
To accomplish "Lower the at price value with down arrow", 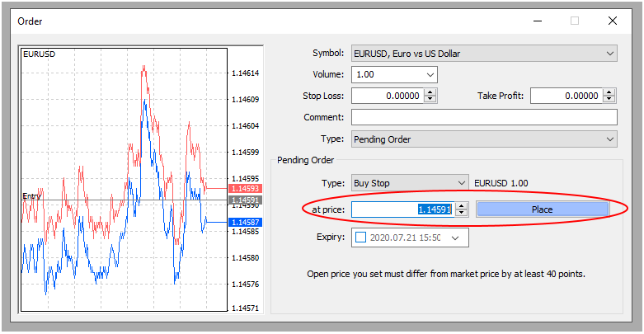I will pyautogui.click(x=462, y=214).
